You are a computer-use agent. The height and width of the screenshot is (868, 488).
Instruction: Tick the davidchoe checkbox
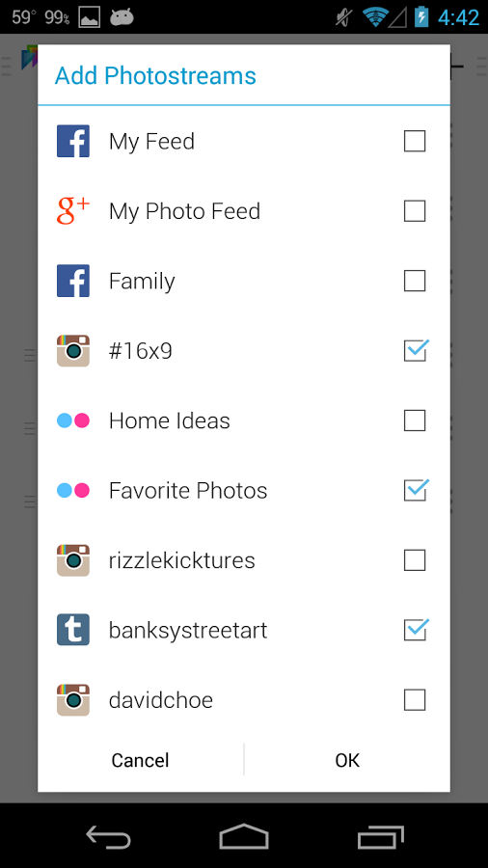415,700
